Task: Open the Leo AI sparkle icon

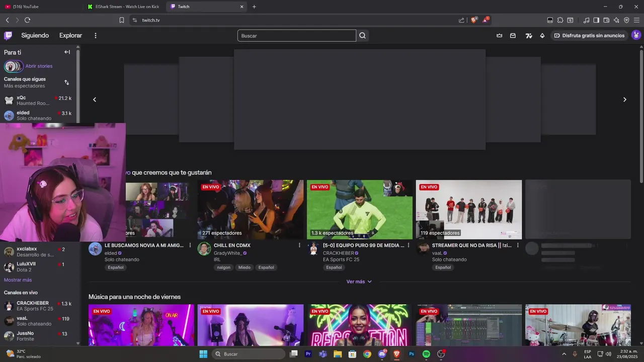Action: pos(616,20)
